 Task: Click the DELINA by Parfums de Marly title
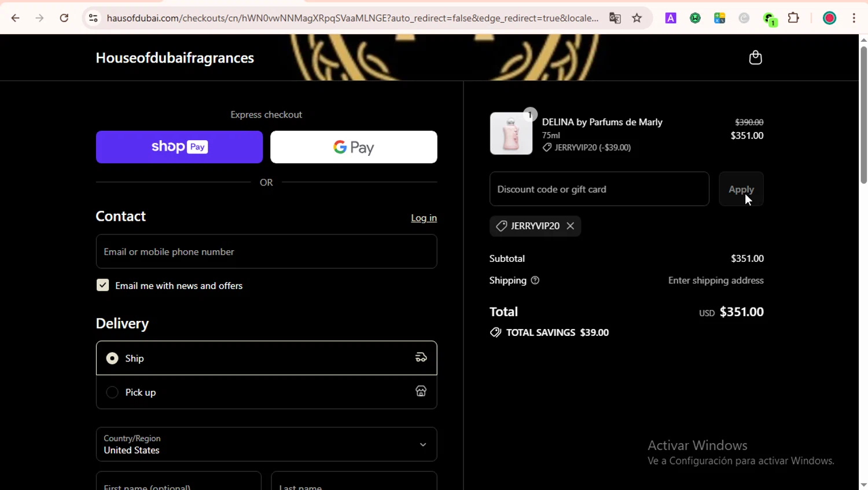point(602,122)
